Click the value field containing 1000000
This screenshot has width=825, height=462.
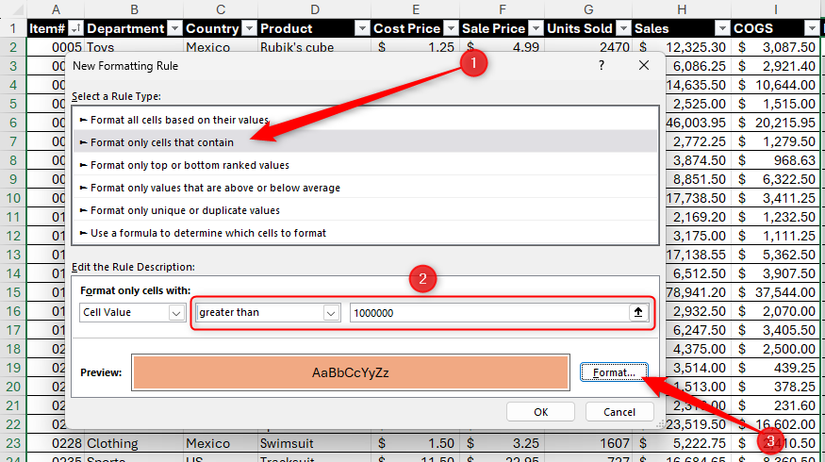click(x=489, y=313)
